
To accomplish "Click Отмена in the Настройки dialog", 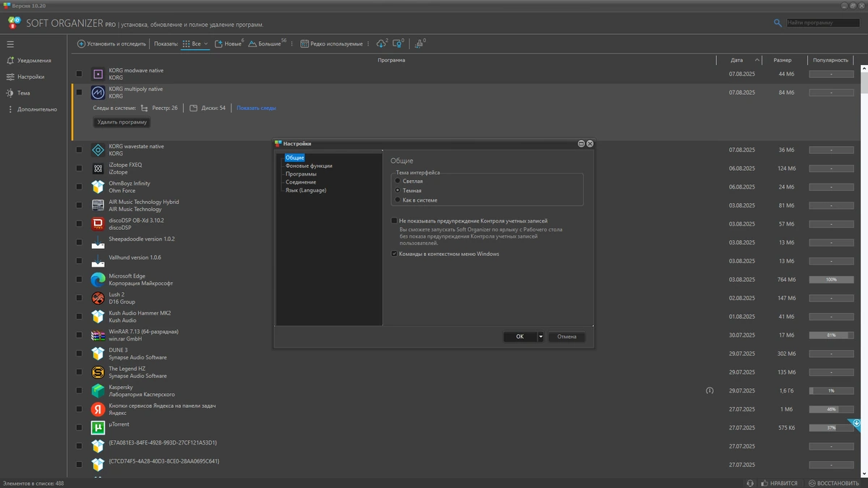I will pos(567,336).
